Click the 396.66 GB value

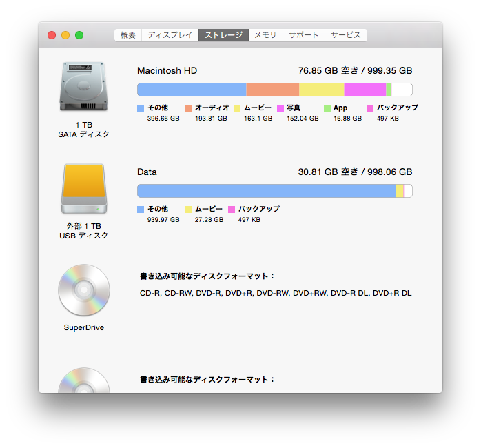pos(163,119)
